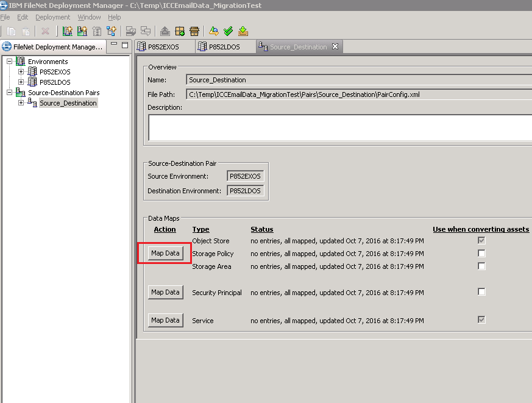
Task: Select the Copy icon in the toolbar
Action: [x=11, y=31]
